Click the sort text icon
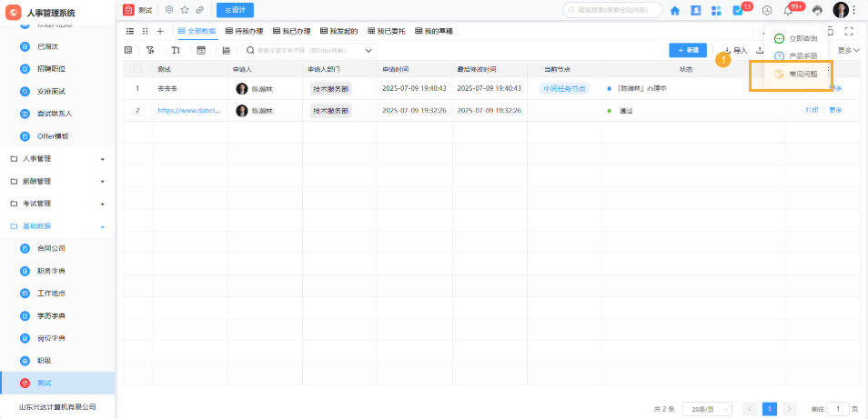Screen dimensions: 868x419 (176, 50)
